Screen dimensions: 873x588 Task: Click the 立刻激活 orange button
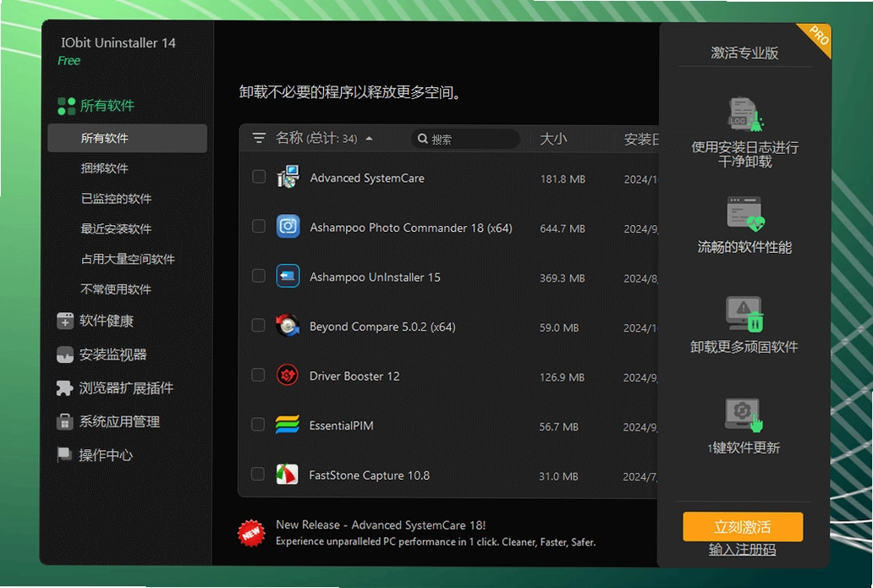(x=743, y=526)
